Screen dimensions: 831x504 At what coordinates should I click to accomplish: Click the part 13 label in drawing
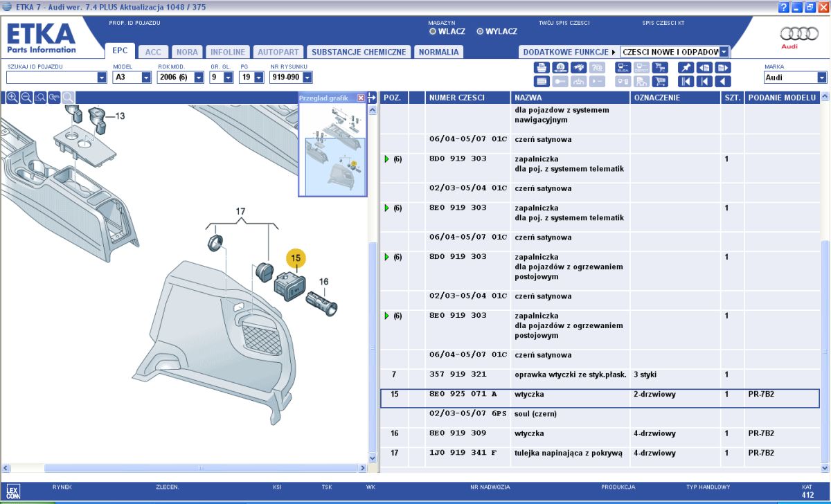click(x=120, y=116)
